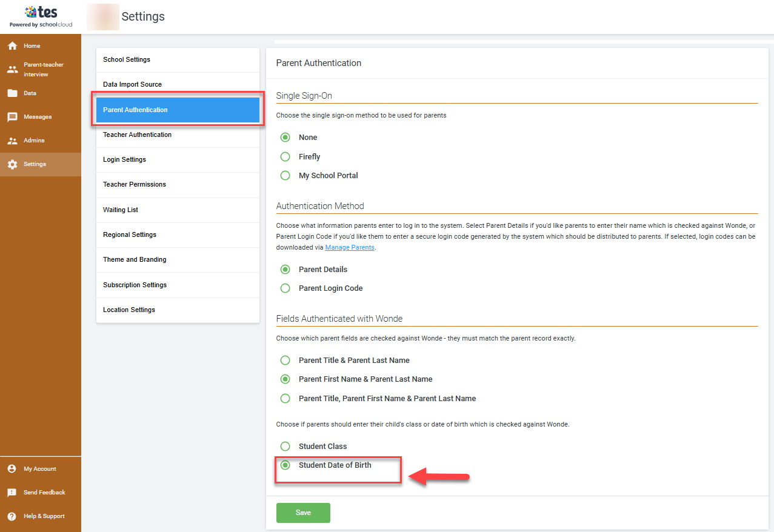Click the Home house icon

coord(12,46)
